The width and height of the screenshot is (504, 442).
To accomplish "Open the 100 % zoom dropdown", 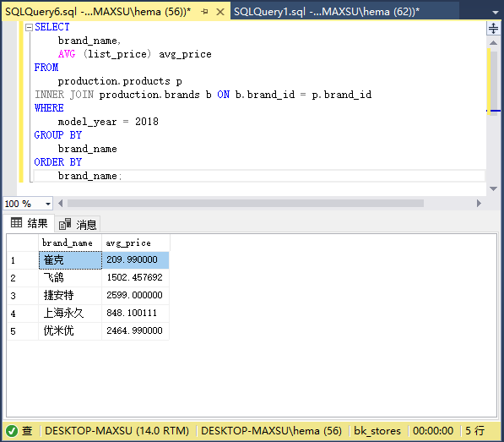I will (48, 204).
